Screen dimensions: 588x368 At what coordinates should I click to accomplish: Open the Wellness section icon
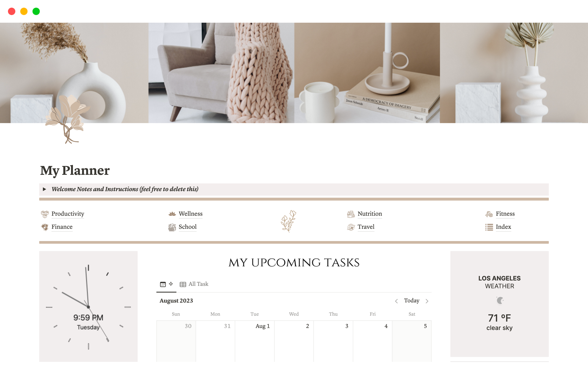(172, 213)
